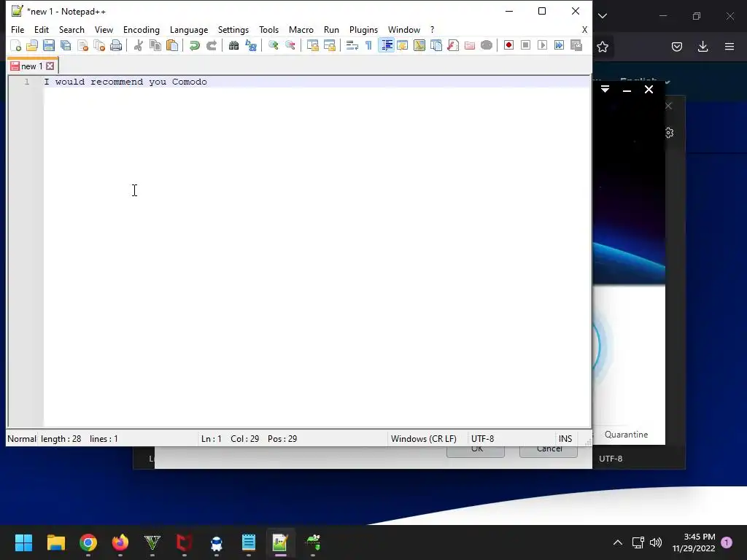Screen dimensions: 747x560
Task: Open Comodo window's dropdown triangle menu
Action: click(605, 89)
